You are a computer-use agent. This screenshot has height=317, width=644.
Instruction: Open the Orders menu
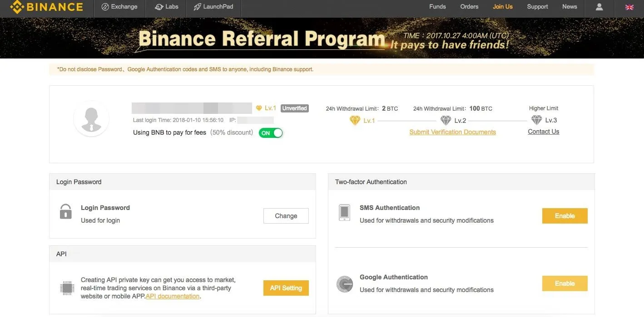click(469, 7)
